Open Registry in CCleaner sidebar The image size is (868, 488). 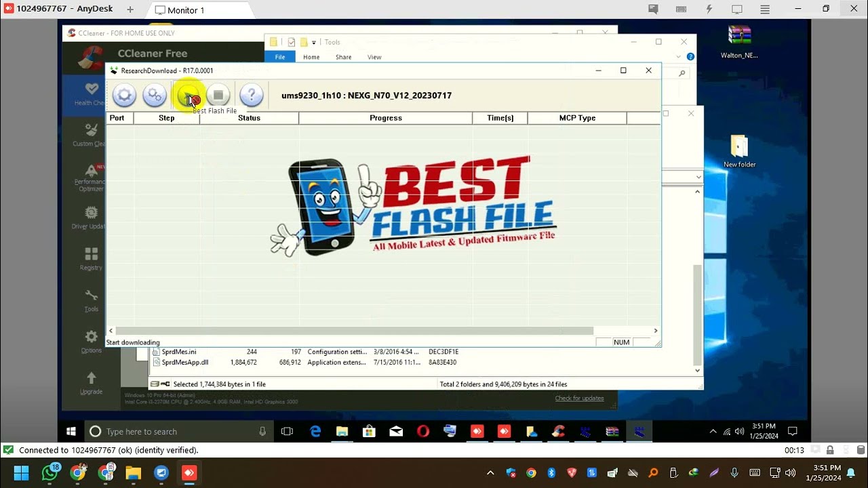91,259
